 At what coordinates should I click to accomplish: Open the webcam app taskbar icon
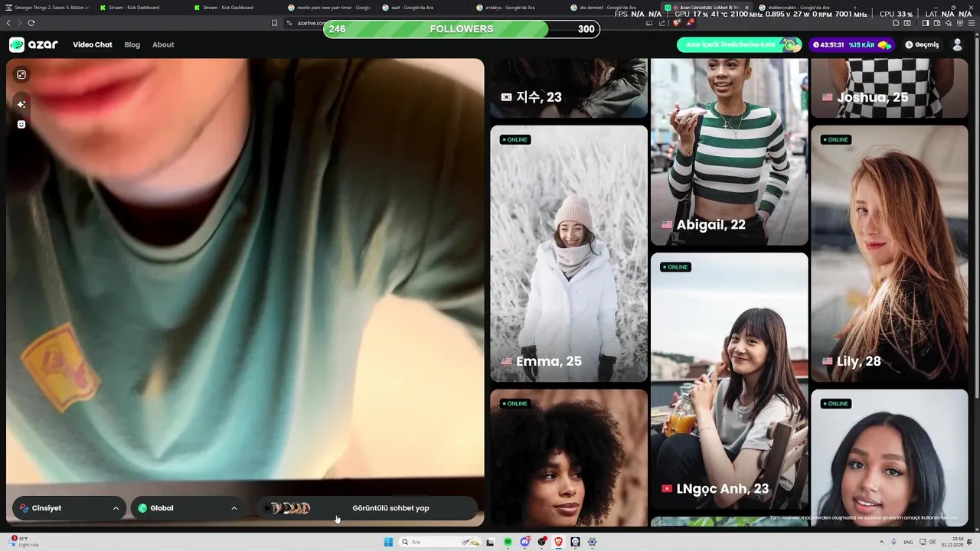575,542
